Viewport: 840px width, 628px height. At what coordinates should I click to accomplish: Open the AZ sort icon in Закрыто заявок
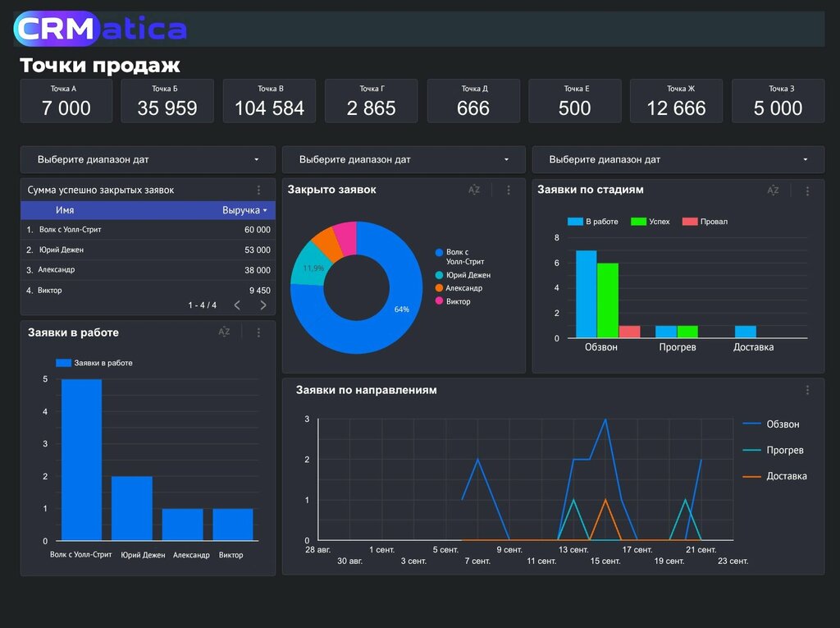point(474,190)
